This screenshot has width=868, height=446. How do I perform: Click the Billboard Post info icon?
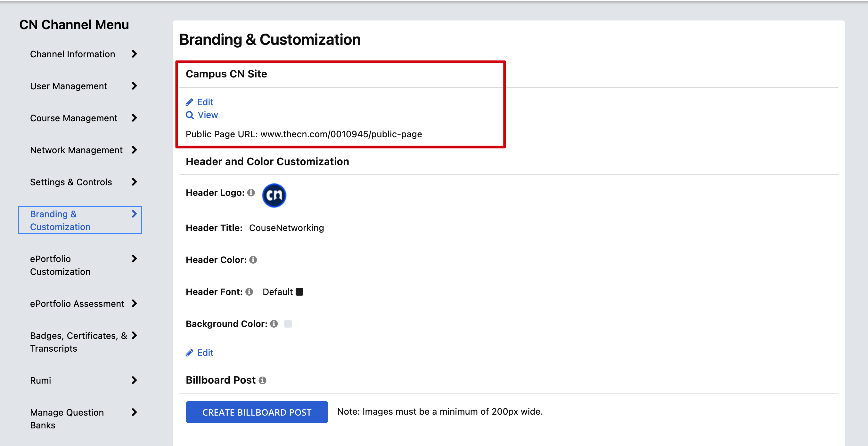[x=263, y=380]
